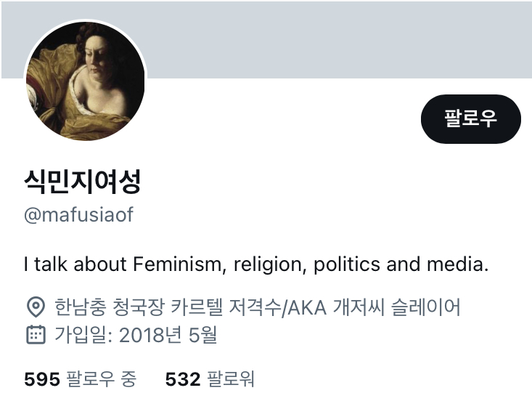This screenshot has width=532, height=417.
Task: Click the location pin icon
Action: (x=35, y=307)
